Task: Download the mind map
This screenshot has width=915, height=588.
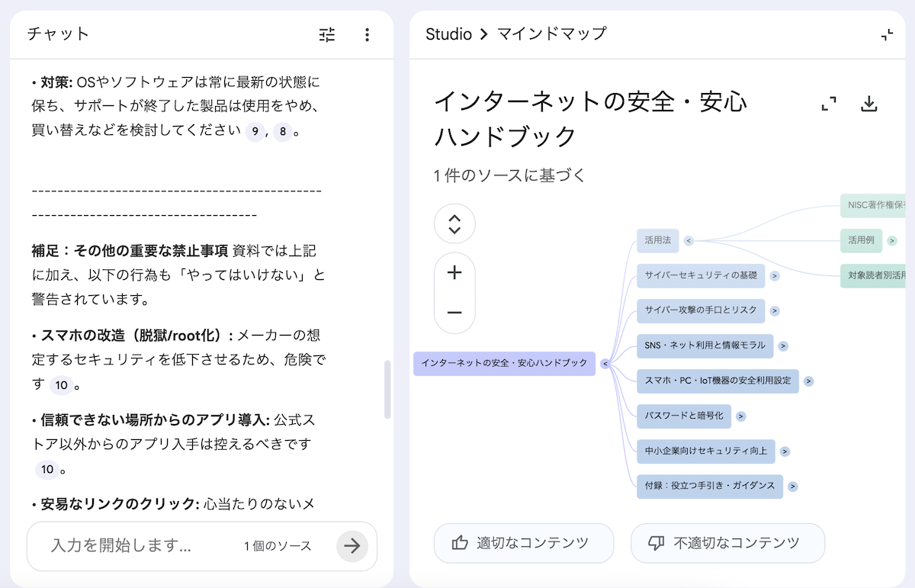Action: point(868,104)
